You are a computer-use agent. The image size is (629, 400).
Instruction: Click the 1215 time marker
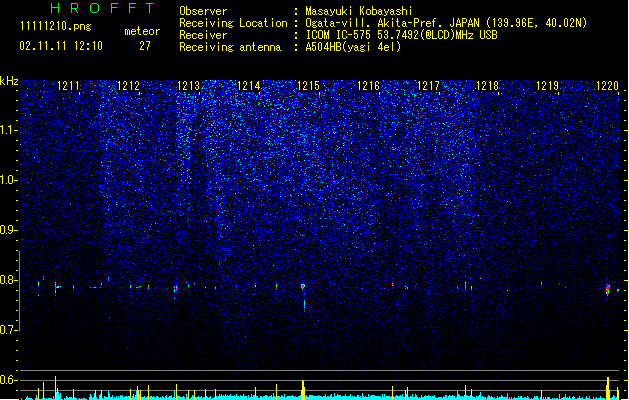click(308, 86)
